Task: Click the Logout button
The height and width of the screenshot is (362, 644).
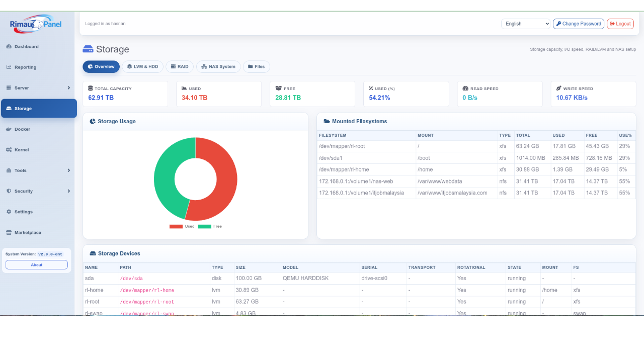Action: click(620, 24)
